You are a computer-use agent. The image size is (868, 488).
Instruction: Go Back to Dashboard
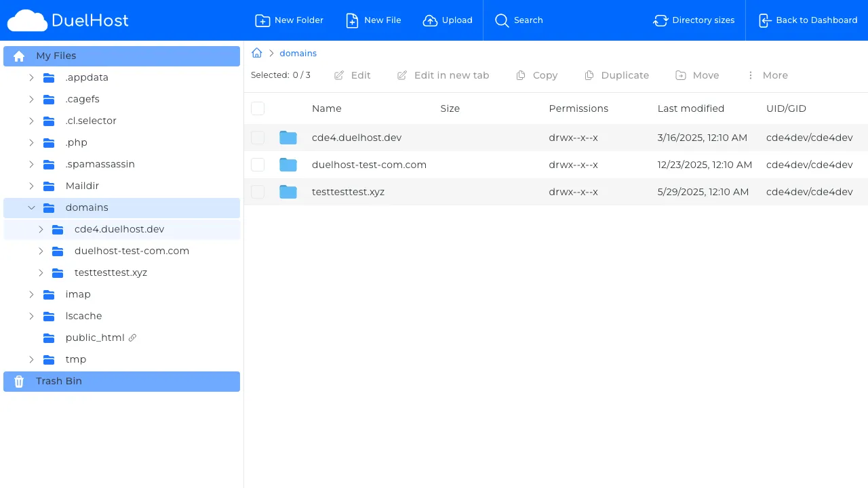[x=808, y=20]
